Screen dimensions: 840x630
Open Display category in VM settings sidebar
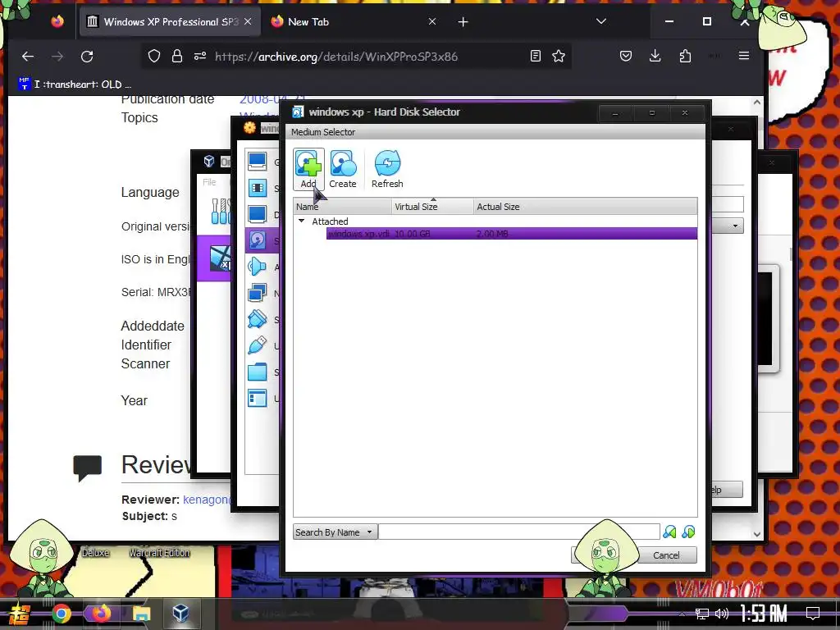[258, 214]
